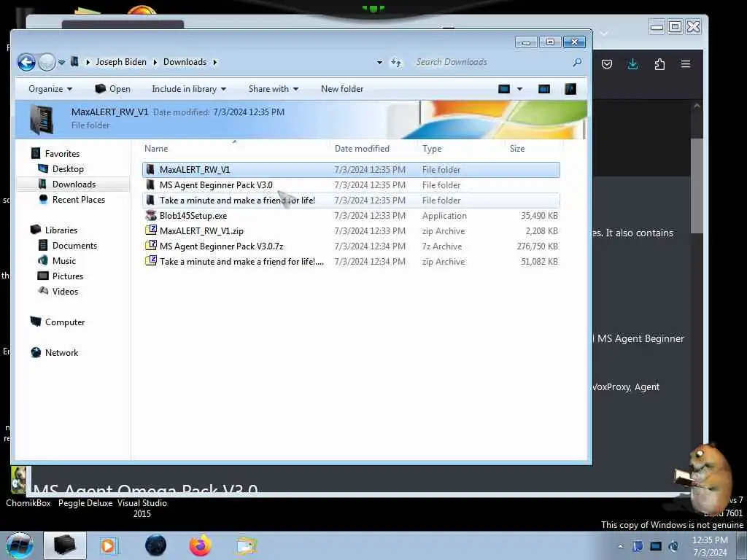Show hidden tray icons arrow
Image resolution: width=747 pixels, height=560 pixels.
620,546
